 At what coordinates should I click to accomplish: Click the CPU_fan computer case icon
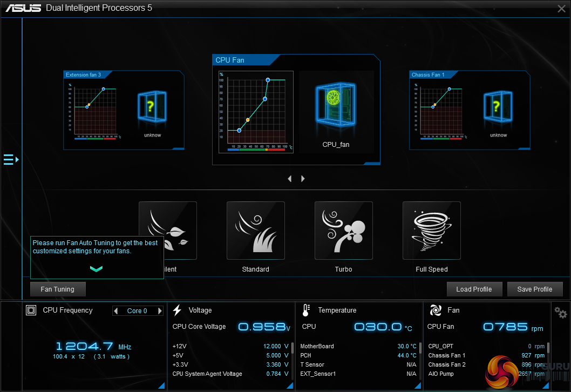(x=336, y=104)
